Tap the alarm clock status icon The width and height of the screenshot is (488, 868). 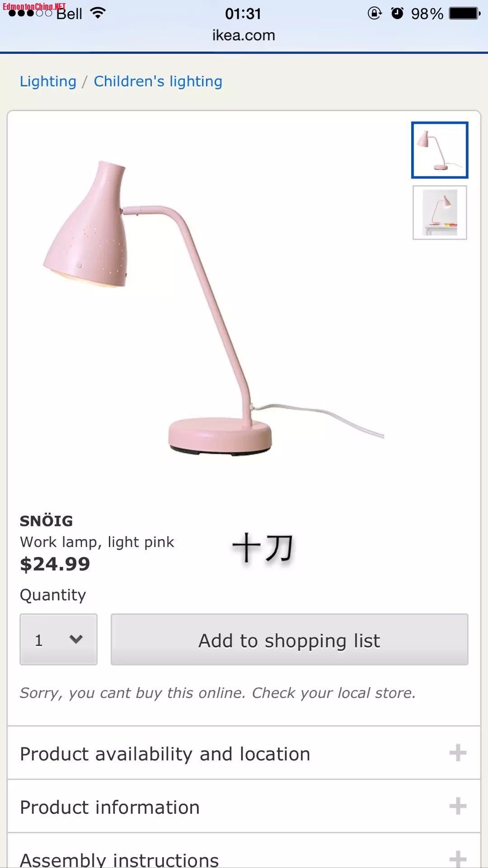click(x=397, y=13)
